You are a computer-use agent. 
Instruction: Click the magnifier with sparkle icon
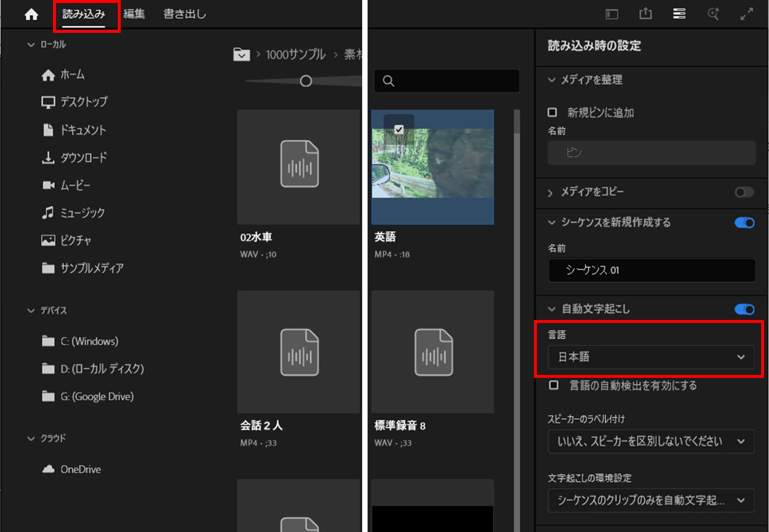713,14
